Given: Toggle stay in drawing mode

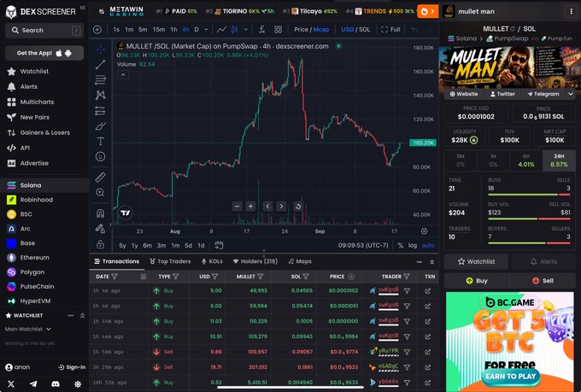Looking at the screenshot, I should pyautogui.click(x=101, y=229).
